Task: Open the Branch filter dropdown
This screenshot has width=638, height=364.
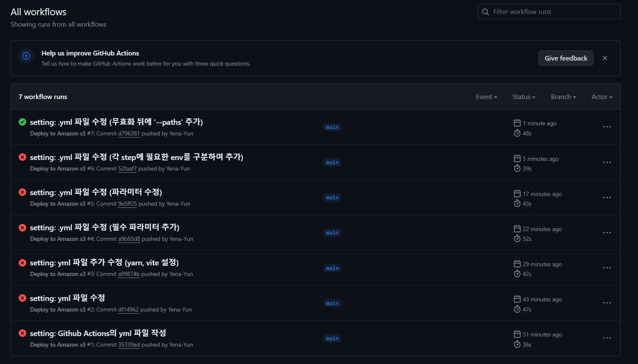Action: (563, 97)
